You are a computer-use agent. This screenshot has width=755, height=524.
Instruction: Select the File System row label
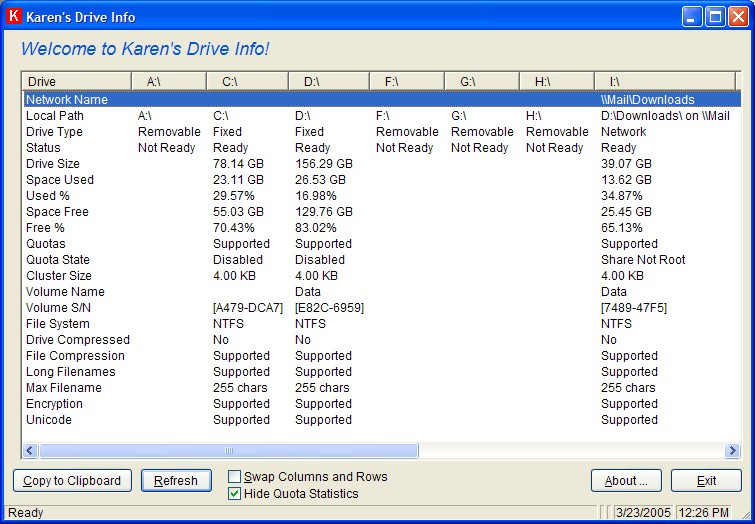coord(58,324)
